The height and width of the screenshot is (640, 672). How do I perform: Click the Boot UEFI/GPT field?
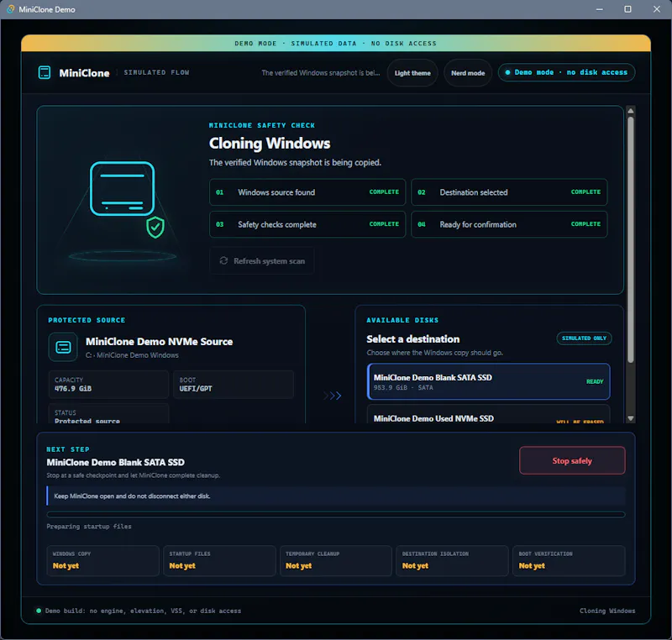[x=234, y=385]
